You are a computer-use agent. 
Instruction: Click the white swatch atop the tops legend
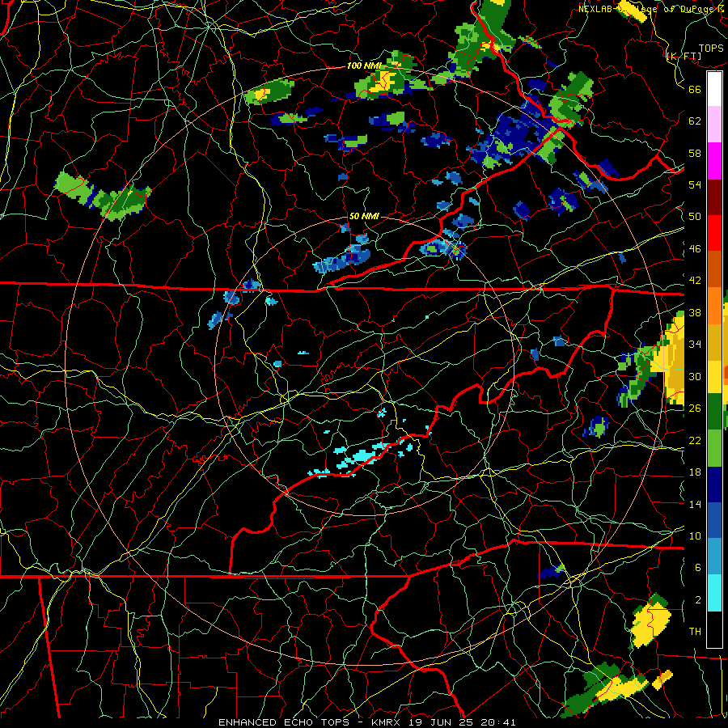(714, 89)
